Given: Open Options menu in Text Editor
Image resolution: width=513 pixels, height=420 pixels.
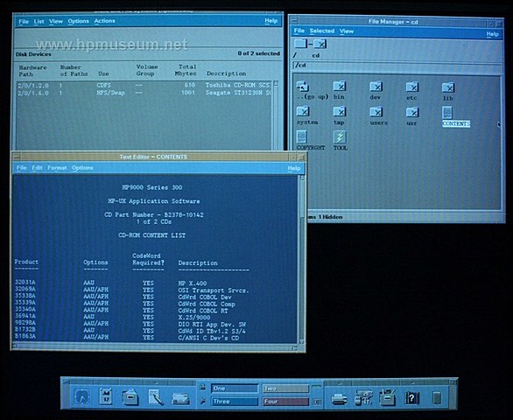Looking at the screenshot, I should [82, 168].
